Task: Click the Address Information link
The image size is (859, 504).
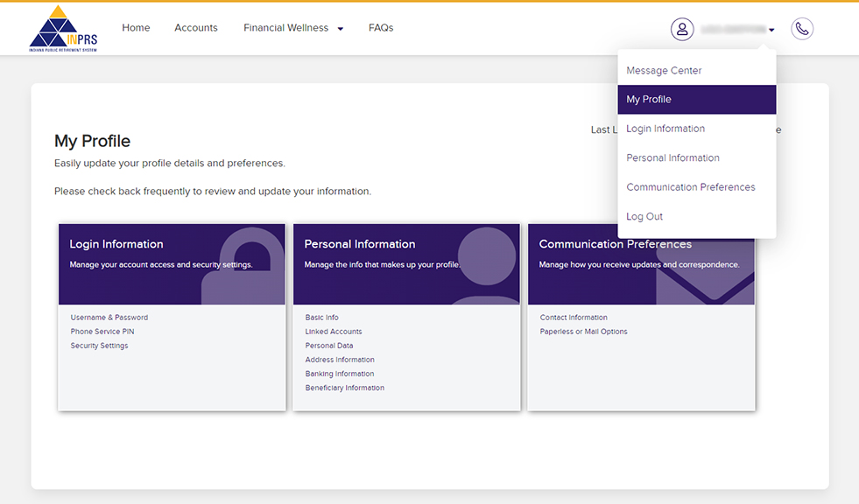Action: (x=339, y=359)
